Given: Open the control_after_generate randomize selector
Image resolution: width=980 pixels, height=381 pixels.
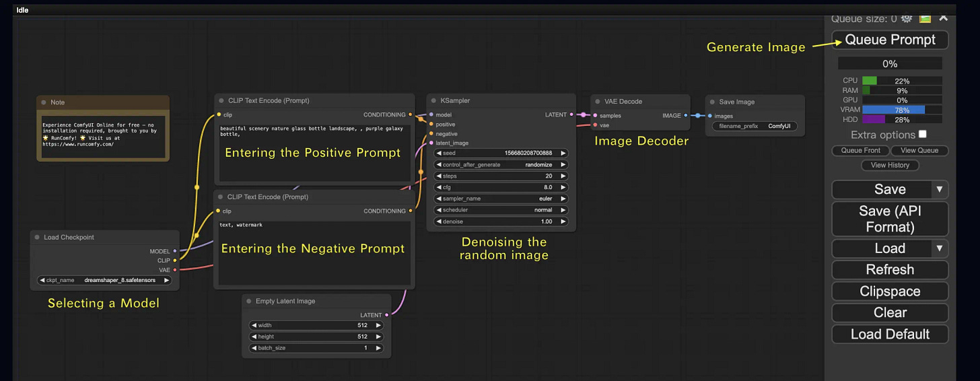Looking at the screenshot, I should coord(502,164).
